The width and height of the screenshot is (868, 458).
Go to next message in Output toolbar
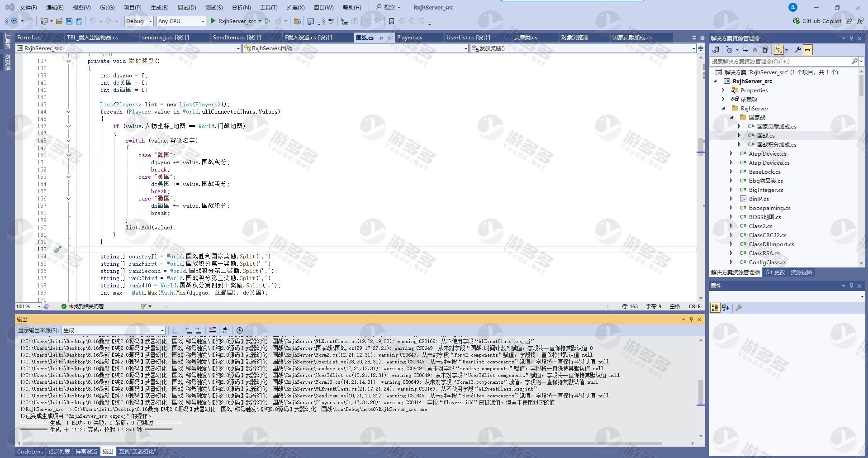click(199, 330)
